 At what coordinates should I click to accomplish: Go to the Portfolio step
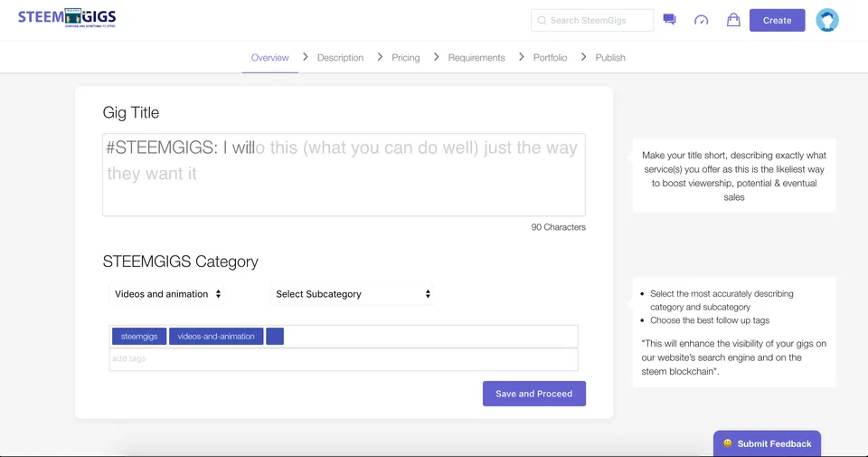[551, 58]
